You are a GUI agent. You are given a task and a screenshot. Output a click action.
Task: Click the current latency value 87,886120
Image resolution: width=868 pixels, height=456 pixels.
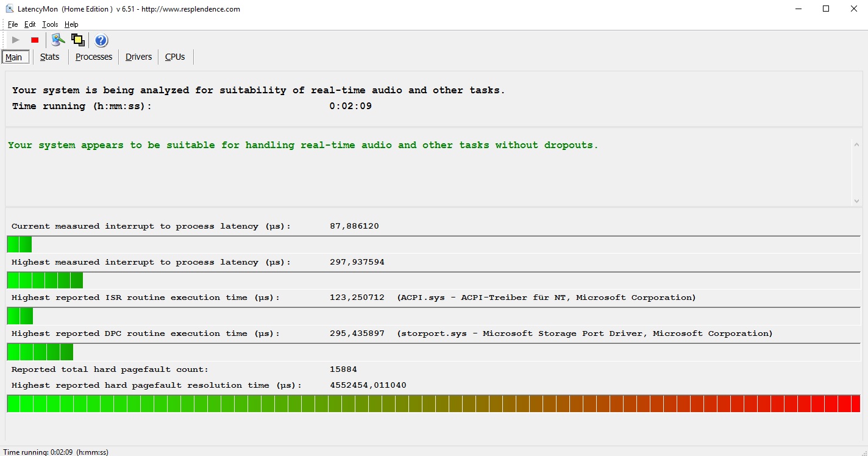point(354,226)
